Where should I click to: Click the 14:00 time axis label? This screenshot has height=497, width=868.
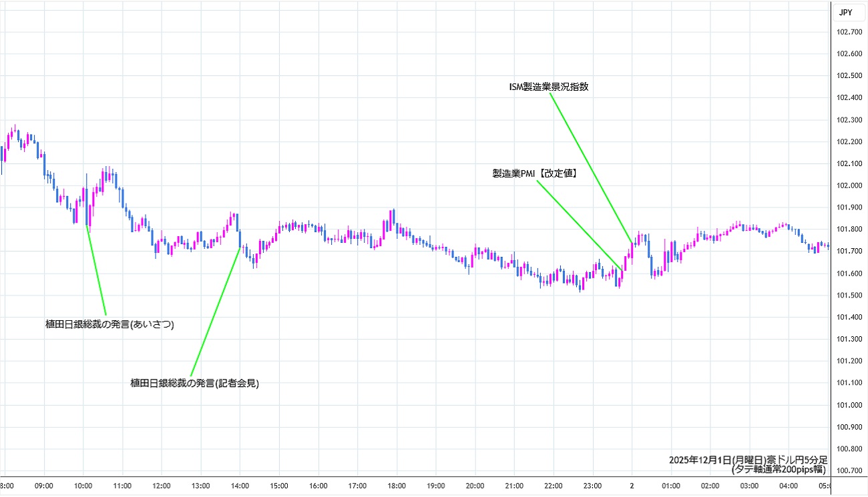[240, 486]
